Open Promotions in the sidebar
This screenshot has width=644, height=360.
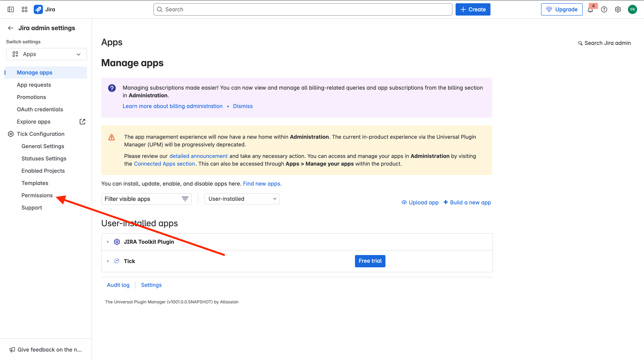tap(31, 97)
